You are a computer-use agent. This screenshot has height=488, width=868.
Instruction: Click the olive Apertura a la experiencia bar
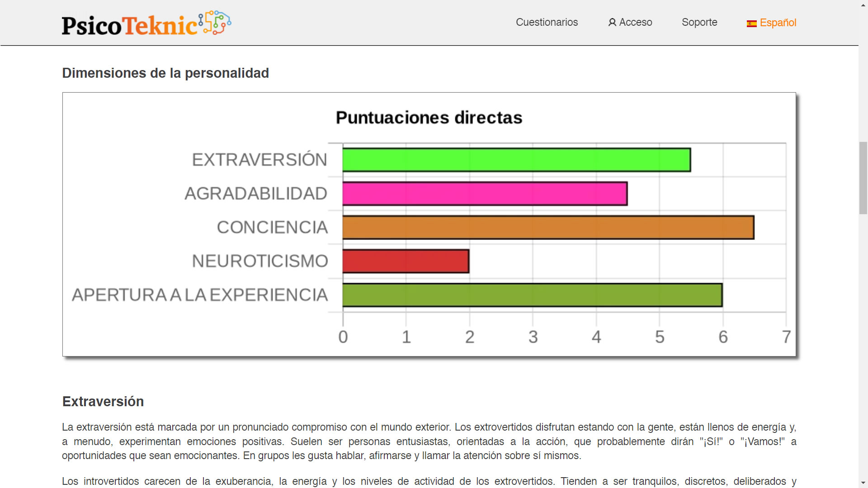532,295
